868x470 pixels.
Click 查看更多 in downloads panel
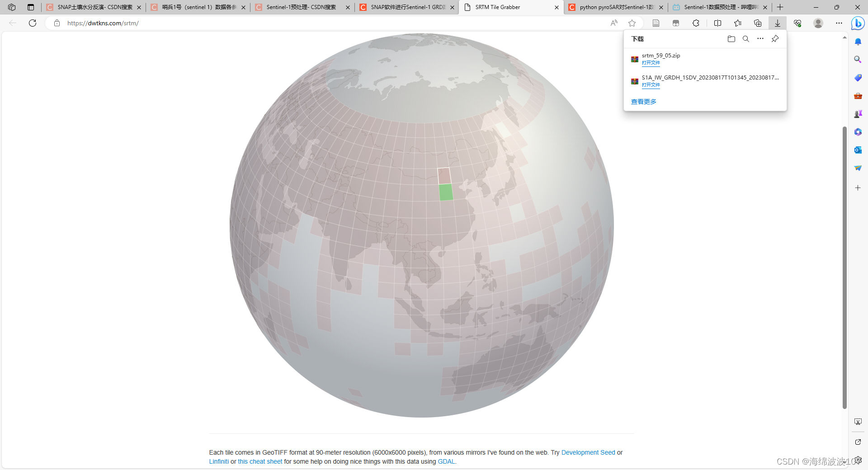pos(644,102)
